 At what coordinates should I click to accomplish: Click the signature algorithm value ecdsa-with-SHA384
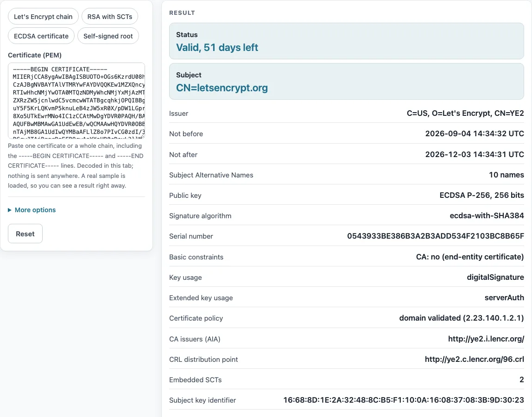coord(487,215)
